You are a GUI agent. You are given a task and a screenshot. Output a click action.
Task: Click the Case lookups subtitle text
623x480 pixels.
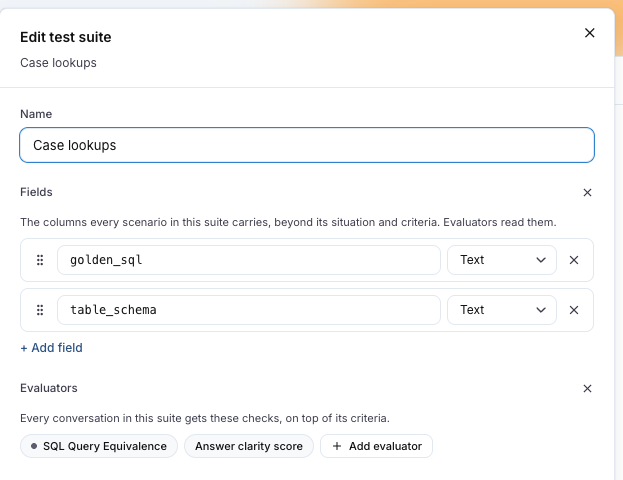click(x=58, y=63)
